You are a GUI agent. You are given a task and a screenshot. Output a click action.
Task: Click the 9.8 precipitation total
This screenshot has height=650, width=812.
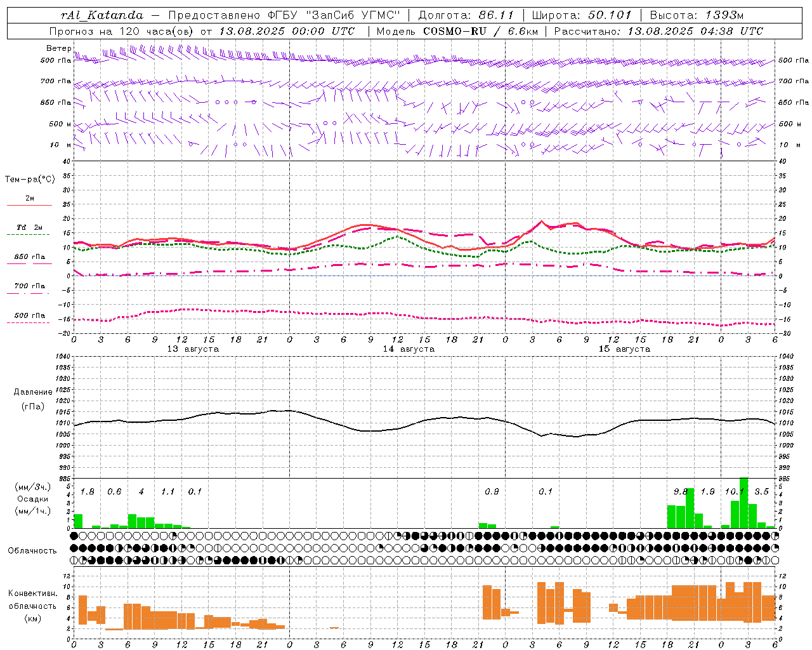tap(681, 492)
